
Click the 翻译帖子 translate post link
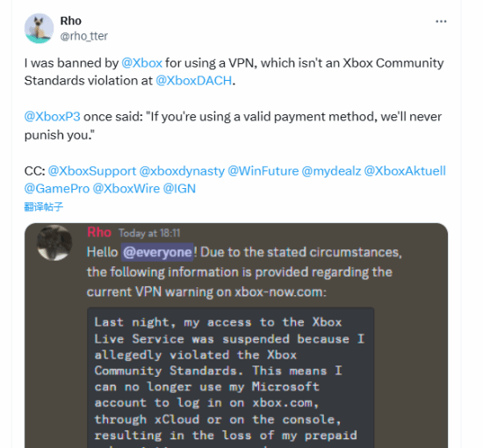click(x=44, y=206)
